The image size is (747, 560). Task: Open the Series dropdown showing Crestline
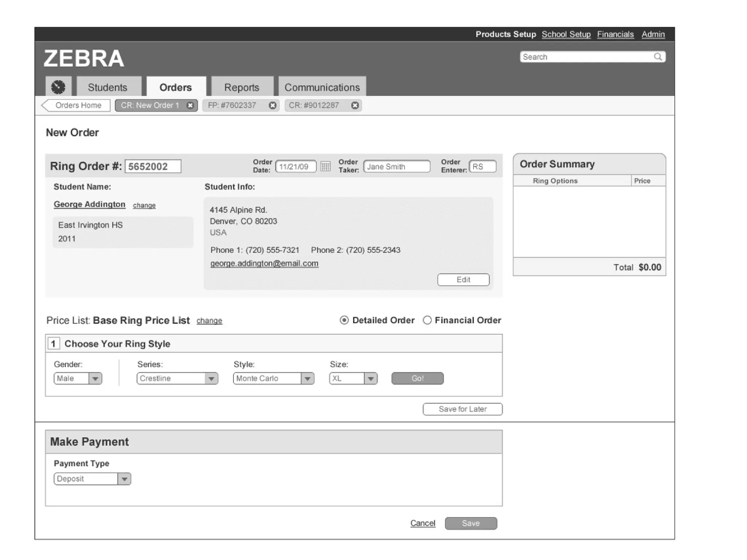pyautogui.click(x=211, y=378)
